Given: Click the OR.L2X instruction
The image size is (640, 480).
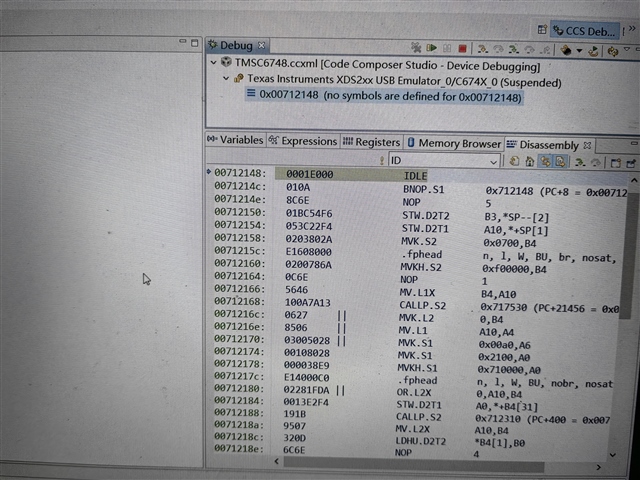Looking at the screenshot, I should click(413, 393).
